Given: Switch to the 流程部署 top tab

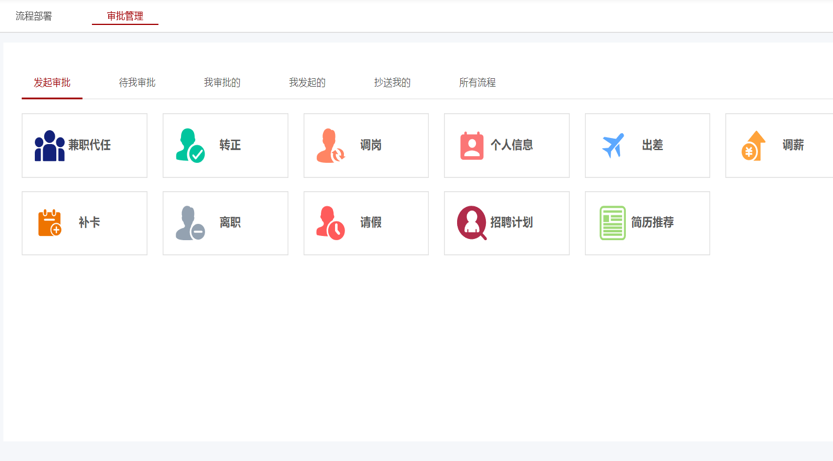Looking at the screenshot, I should click(x=33, y=16).
